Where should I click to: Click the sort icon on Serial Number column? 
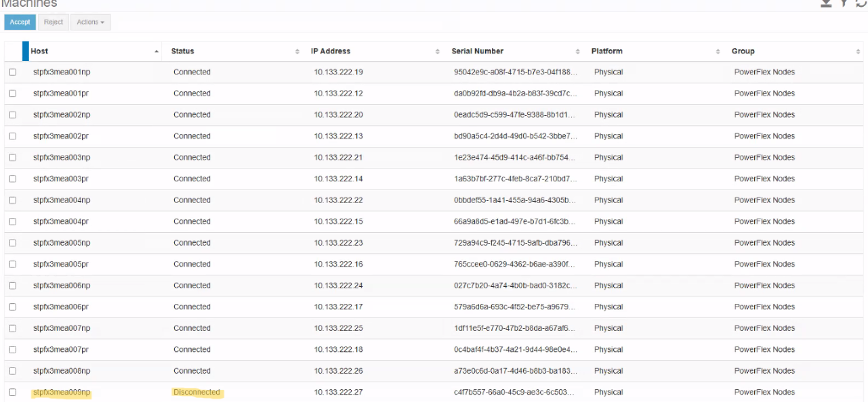pyautogui.click(x=577, y=51)
